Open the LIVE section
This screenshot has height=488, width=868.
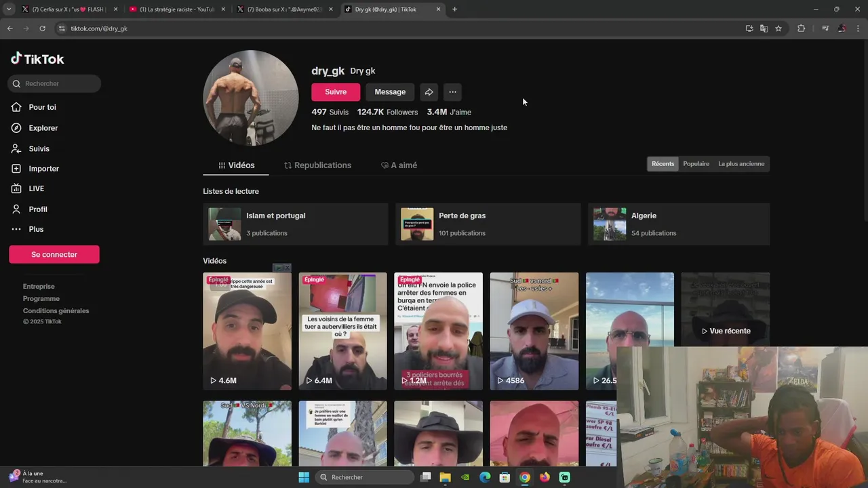pyautogui.click(x=28, y=188)
